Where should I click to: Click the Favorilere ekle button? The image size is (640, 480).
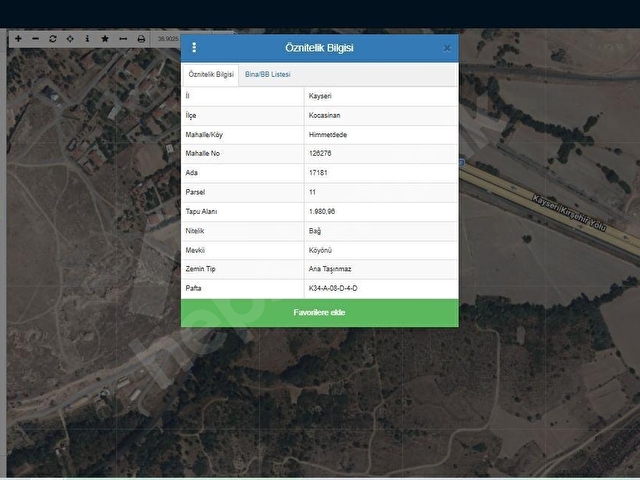[x=320, y=313]
